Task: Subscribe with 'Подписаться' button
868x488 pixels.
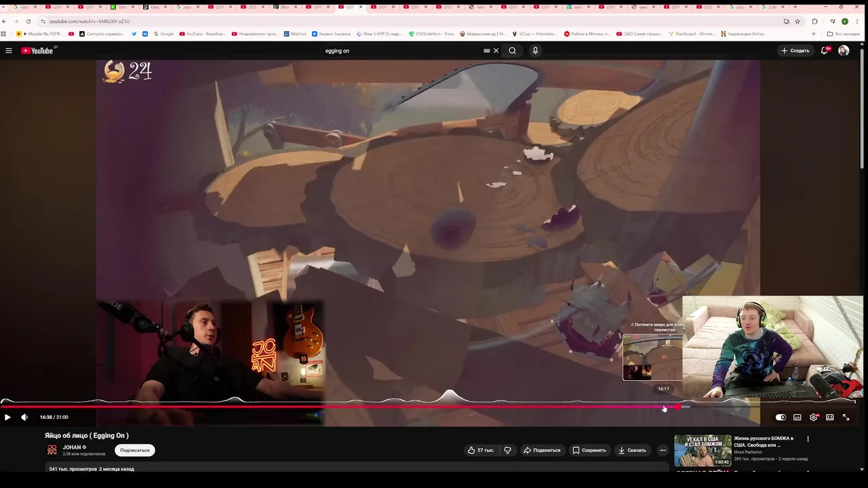Action: pyautogui.click(x=134, y=450)
